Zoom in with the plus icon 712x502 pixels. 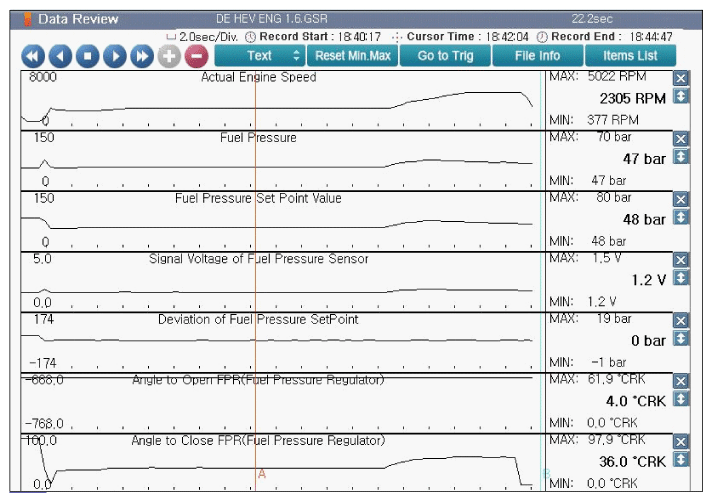(x=169, y=57)
